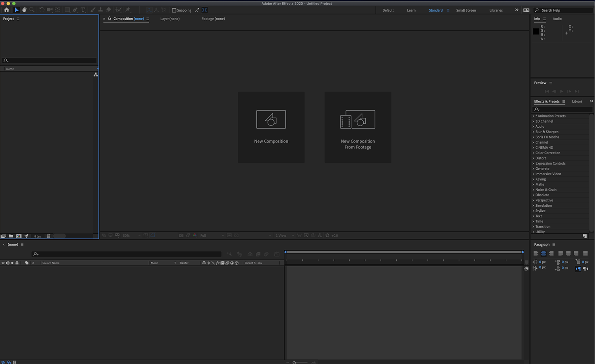
Task: Select the Eraser tool
Action: [x=108, y=10]
